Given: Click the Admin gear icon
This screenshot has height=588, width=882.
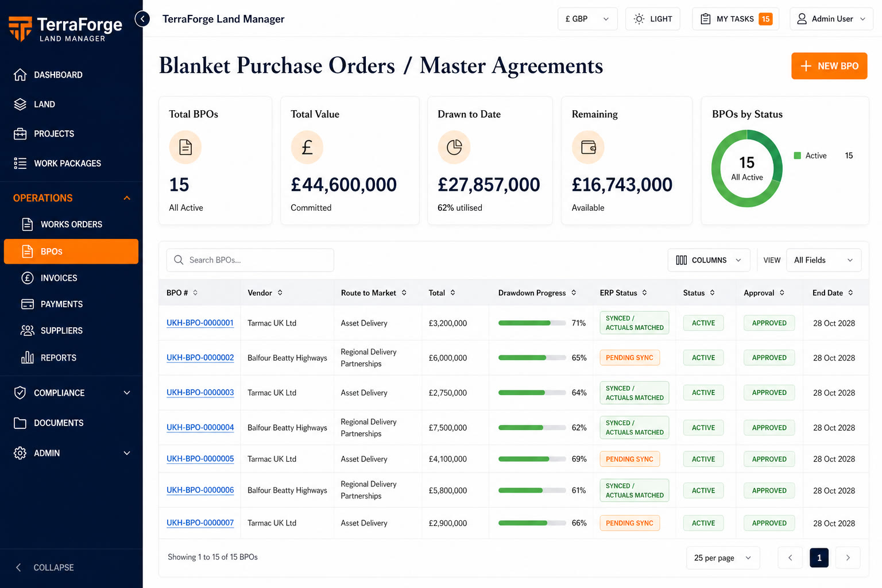Looking at the screenshot, I should click(20, 453).
